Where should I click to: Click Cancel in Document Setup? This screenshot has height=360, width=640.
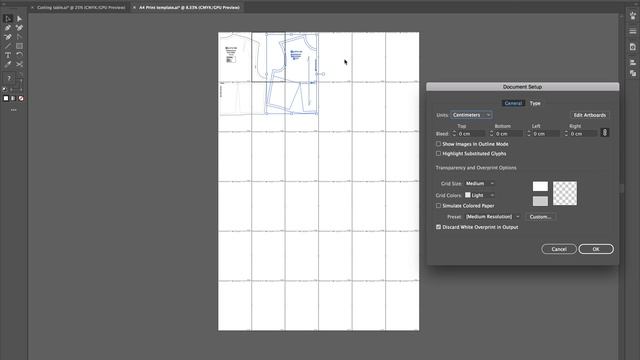[559, 249]
